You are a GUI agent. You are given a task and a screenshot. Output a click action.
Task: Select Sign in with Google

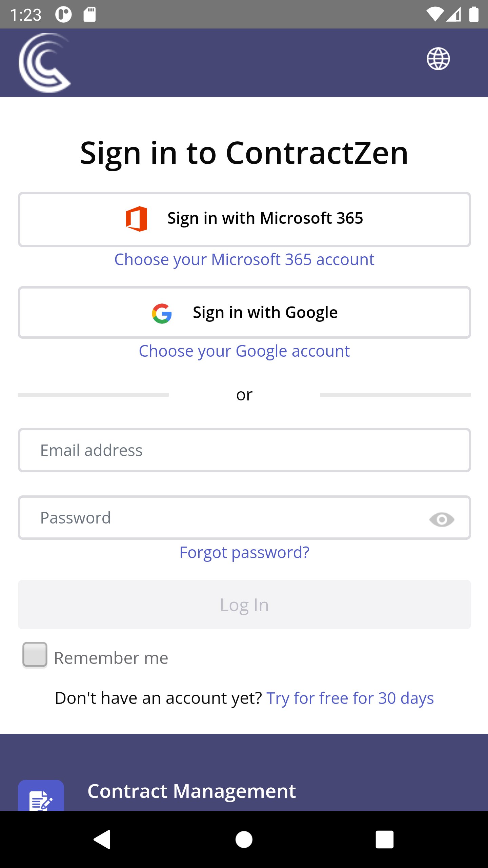click(x=244, y=312)
